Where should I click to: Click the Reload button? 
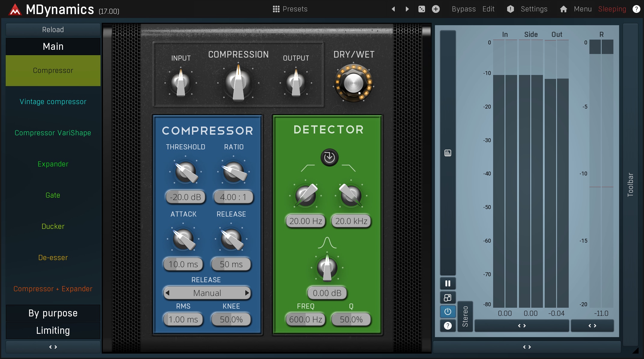[53, 29]
